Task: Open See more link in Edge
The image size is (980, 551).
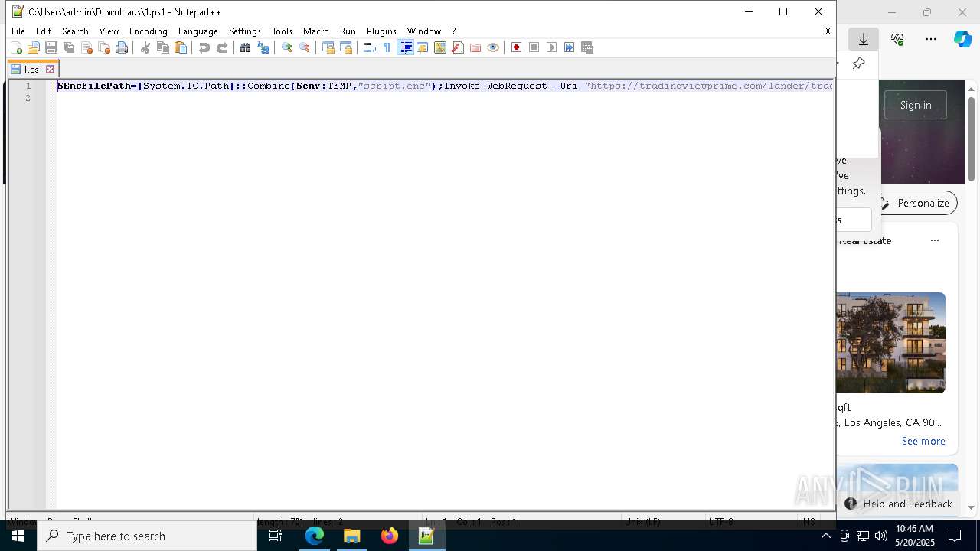Action: pos(923,441)
